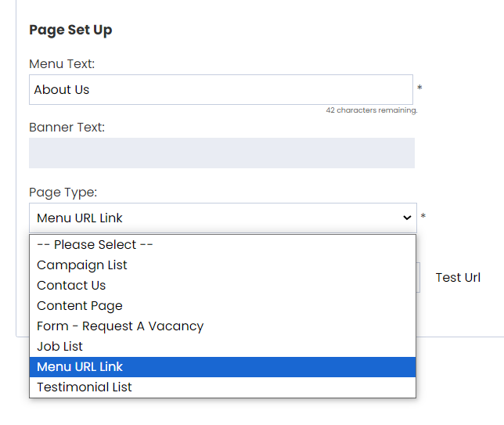This screenshot has height=425, width=504.
Task: Pick Testimonial List in the dropdown
Action: click(x=222, y=387)
